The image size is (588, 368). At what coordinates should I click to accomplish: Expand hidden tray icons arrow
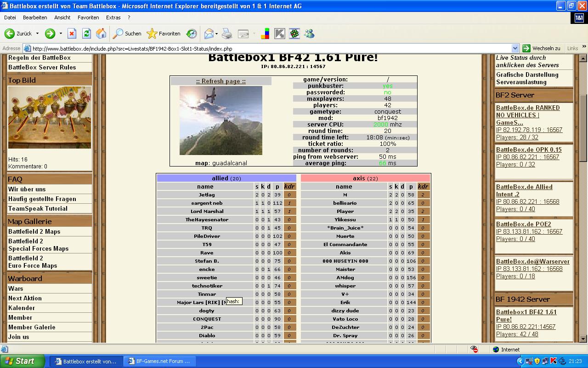[x=521, y=361]
